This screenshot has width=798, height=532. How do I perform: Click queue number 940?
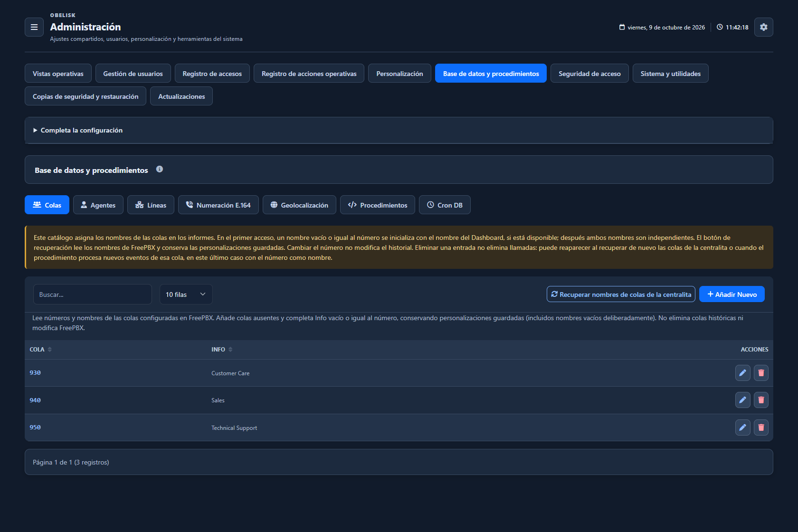tap(35, 400)
